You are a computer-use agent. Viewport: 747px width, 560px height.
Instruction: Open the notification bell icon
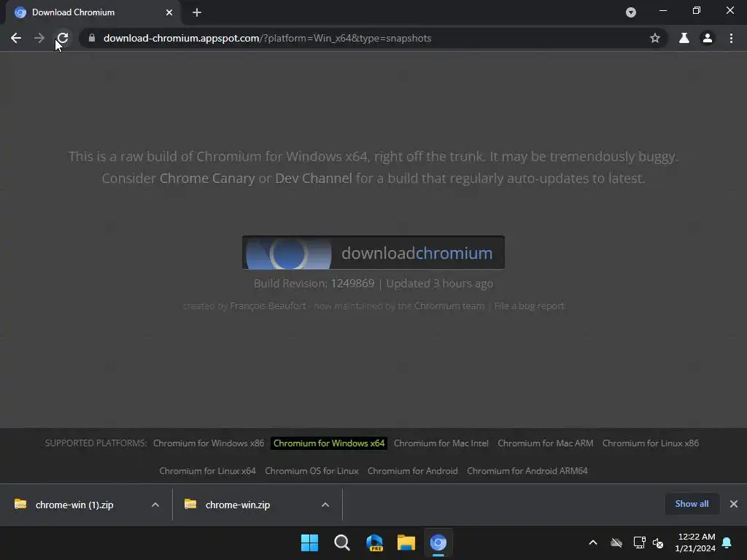pos(727,542)
